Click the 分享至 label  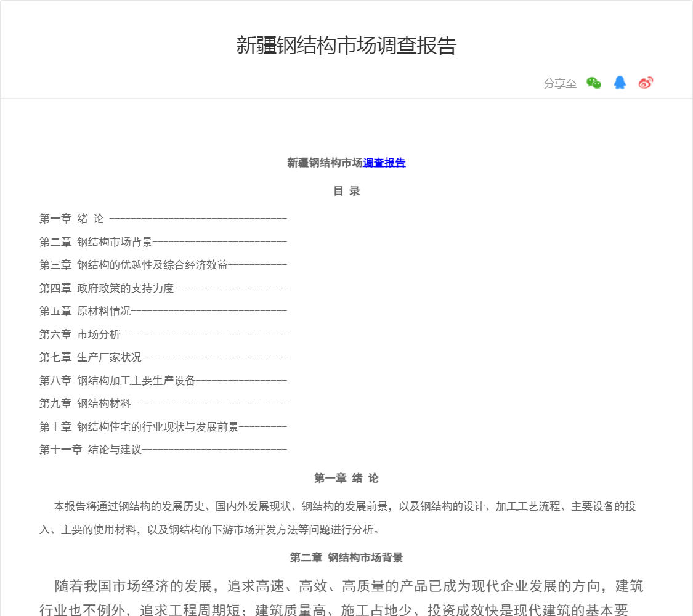(560, 84)
